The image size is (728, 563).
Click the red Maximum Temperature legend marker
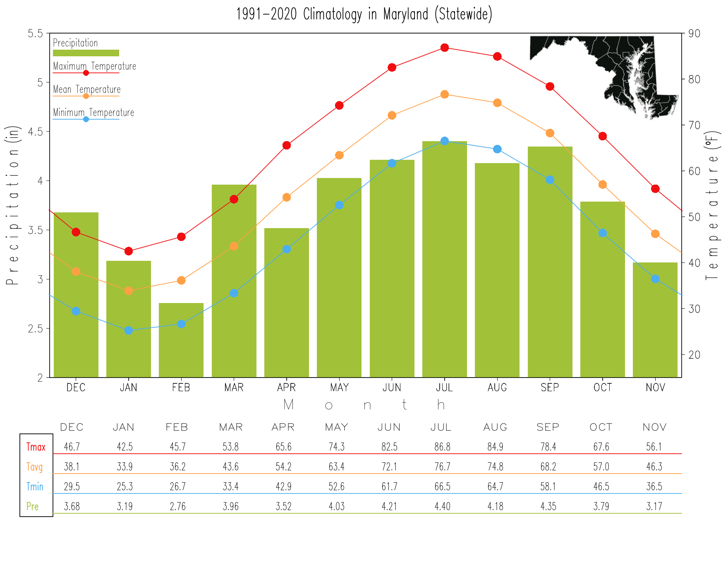pos(86,73)
